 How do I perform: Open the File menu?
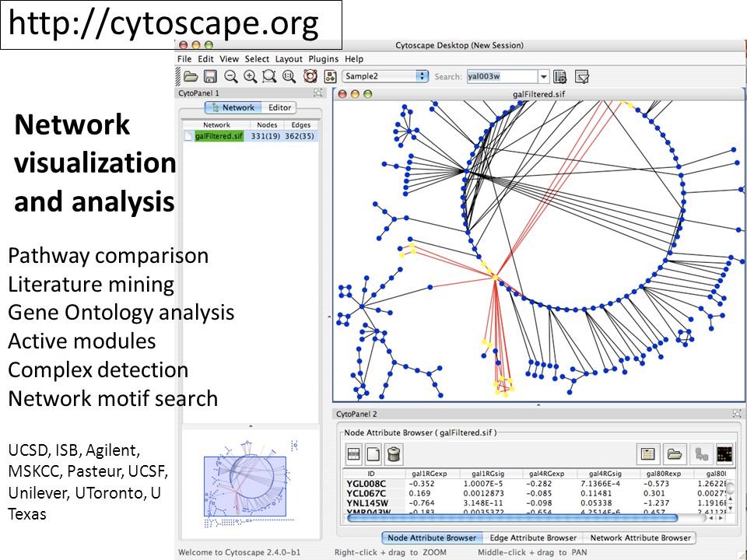coord(184,59)
